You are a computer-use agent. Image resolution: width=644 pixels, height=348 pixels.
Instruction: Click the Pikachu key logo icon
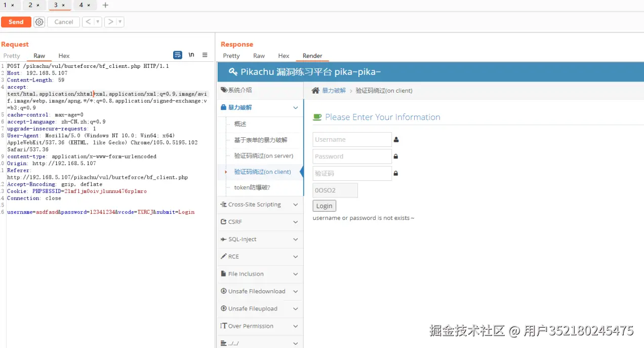233,72
